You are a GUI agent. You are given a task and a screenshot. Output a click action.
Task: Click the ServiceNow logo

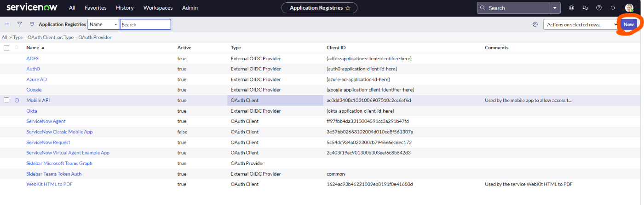(33, 7)
